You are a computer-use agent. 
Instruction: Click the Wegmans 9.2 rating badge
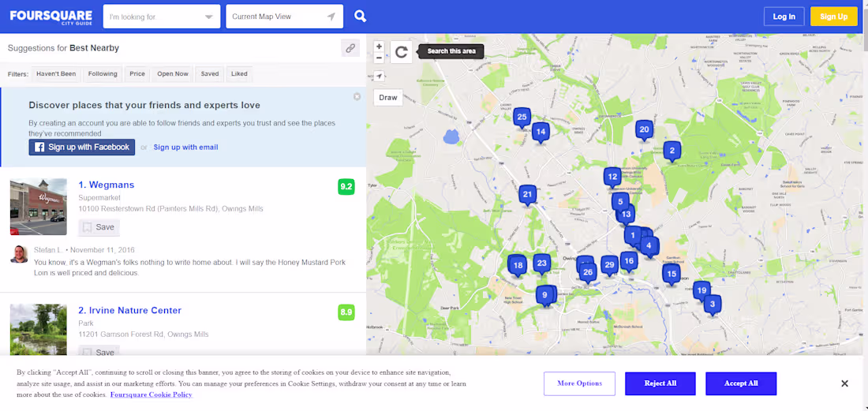tap(346, 186)
